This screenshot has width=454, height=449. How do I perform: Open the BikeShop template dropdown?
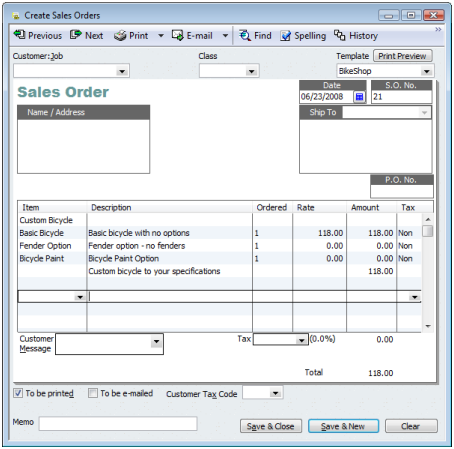click(427, 71)
